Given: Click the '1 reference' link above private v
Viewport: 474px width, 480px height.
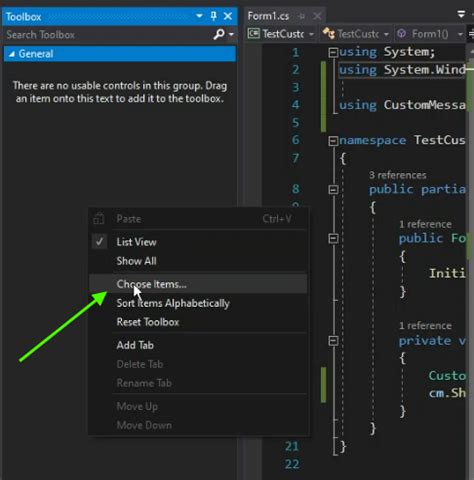Looking at the screenshot, I should point(425,326).
